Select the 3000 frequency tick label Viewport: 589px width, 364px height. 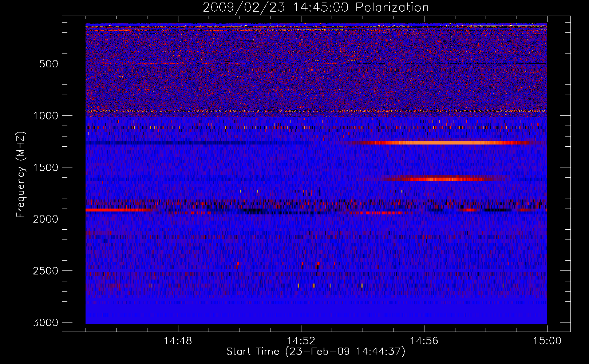[46, 323]
